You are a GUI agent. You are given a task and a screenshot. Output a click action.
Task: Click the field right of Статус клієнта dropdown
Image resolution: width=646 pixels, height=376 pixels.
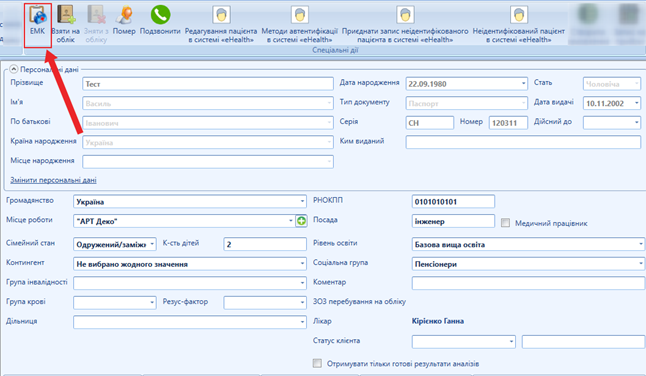click(583, 342)
